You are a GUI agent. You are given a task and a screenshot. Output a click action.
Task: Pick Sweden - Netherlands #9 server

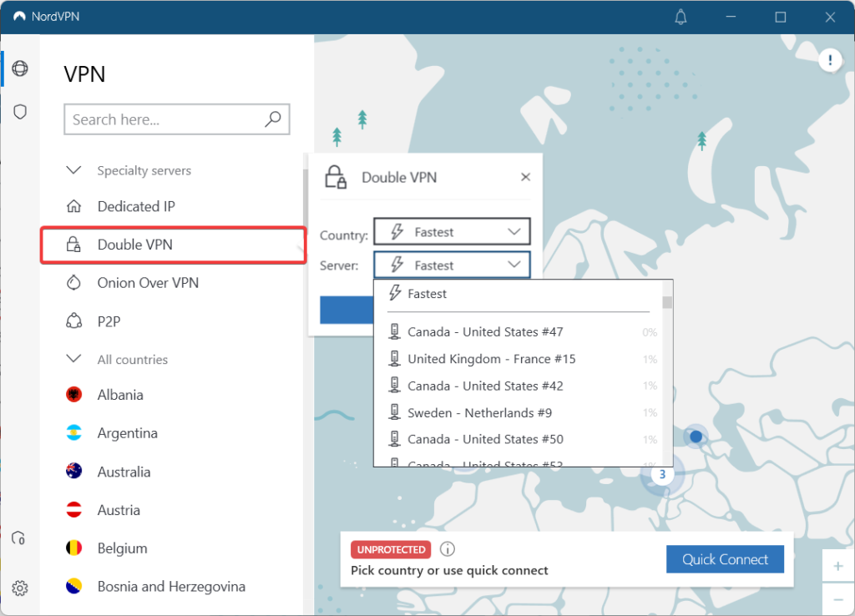coord(479,413)
